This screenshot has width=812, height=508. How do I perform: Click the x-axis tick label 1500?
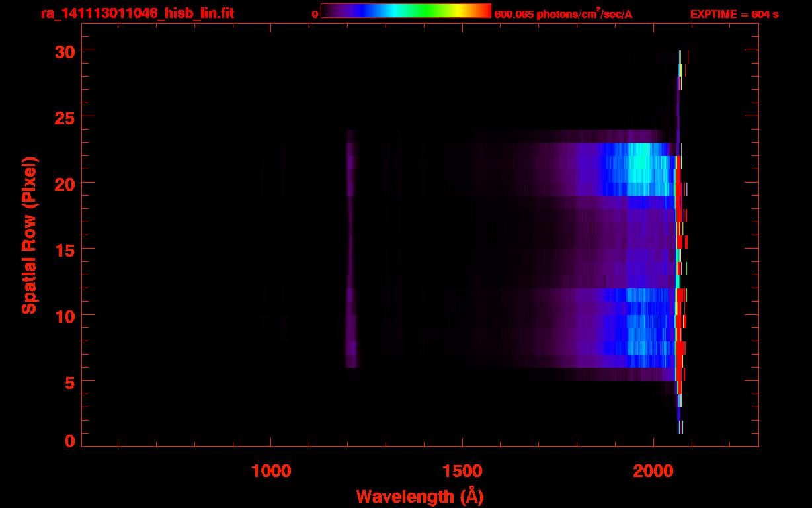[463, 471]
